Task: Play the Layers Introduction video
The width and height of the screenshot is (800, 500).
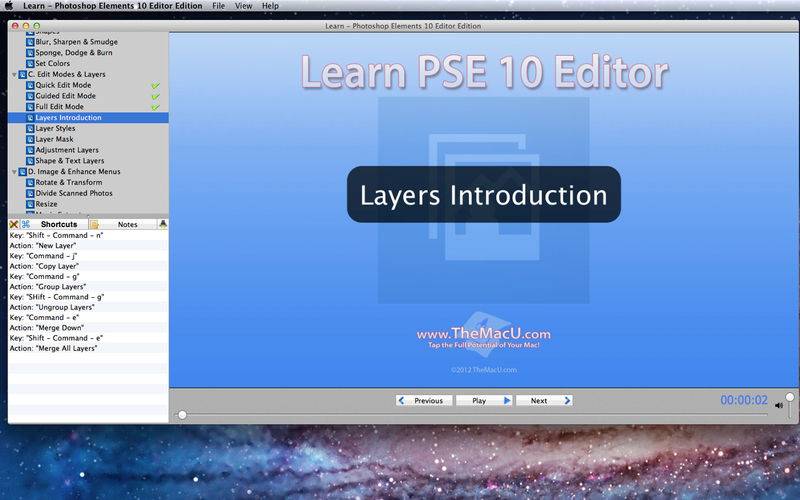Action: [484, 401]
